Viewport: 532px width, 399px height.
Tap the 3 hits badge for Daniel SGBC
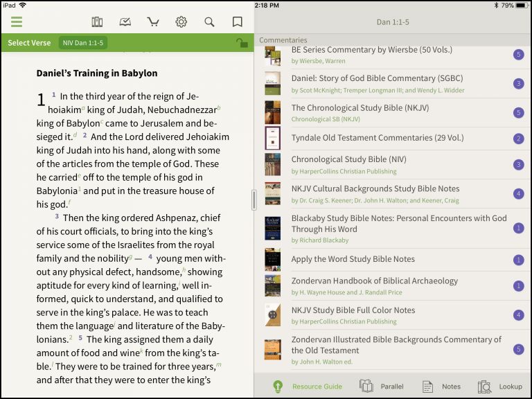518,83
